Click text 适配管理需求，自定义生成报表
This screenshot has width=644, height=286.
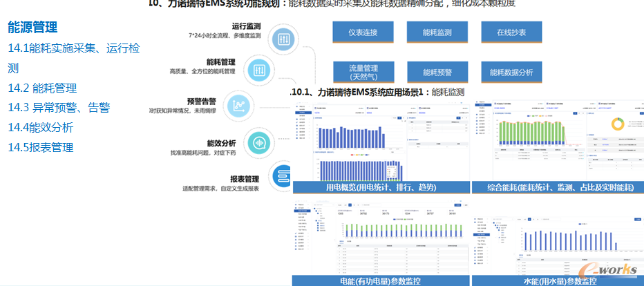[x=221, y=189]
